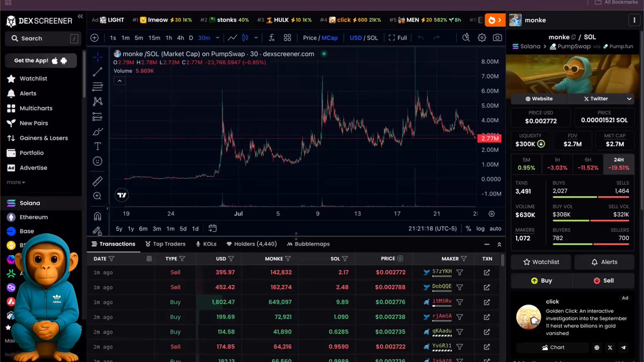Click the add symbol plus icon
The width and height of the screenshot is (644, 362).
pos(94,38)
